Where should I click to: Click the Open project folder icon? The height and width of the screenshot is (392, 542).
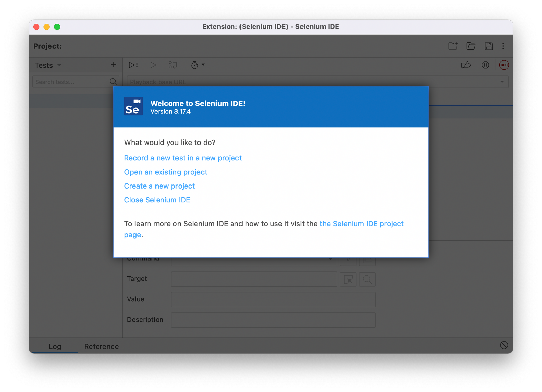coord(471,46)
